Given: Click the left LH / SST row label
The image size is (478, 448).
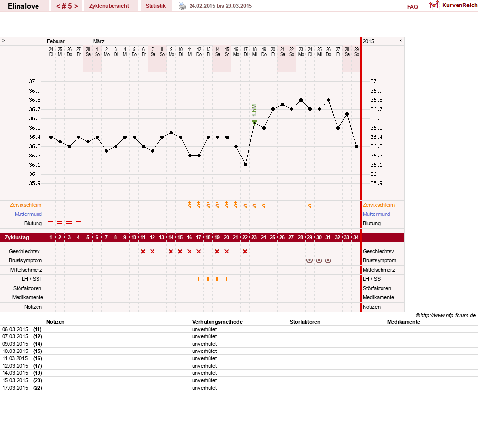Looking at the screenshot, I should pos(32,279).
